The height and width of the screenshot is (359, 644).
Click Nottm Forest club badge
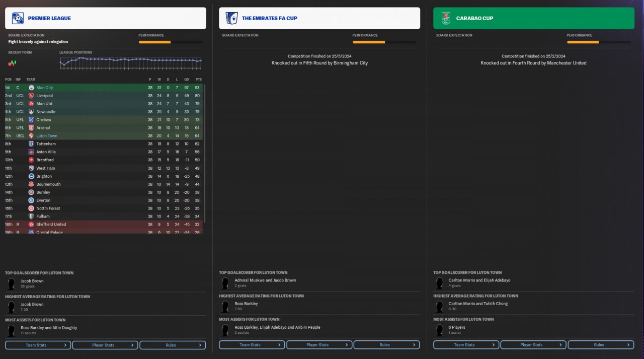[31, 208]
